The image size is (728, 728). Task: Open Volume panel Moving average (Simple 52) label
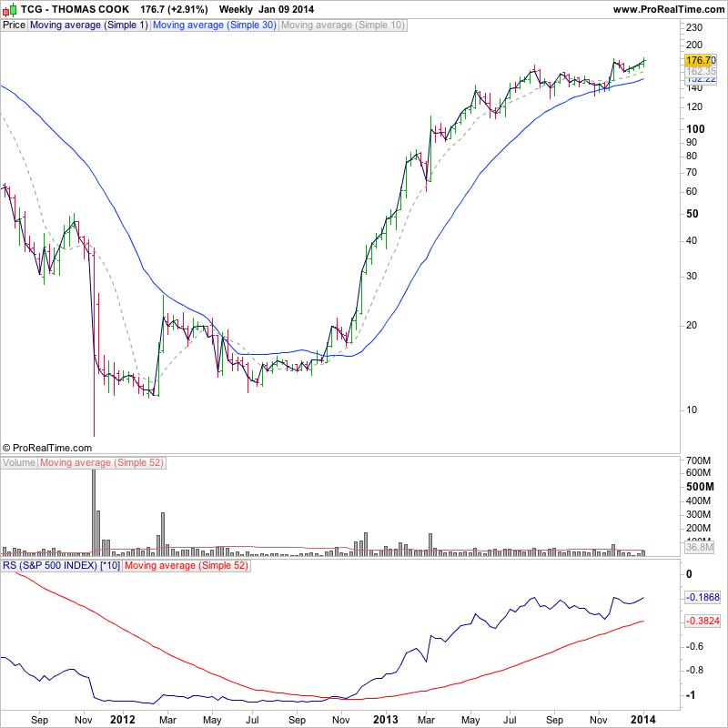point(102,463)
